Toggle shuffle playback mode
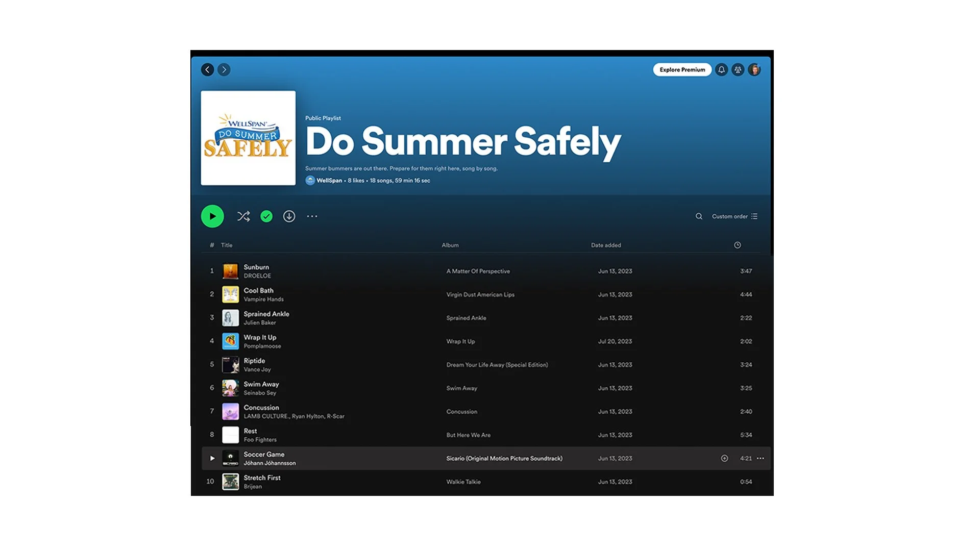 point(243,216)
